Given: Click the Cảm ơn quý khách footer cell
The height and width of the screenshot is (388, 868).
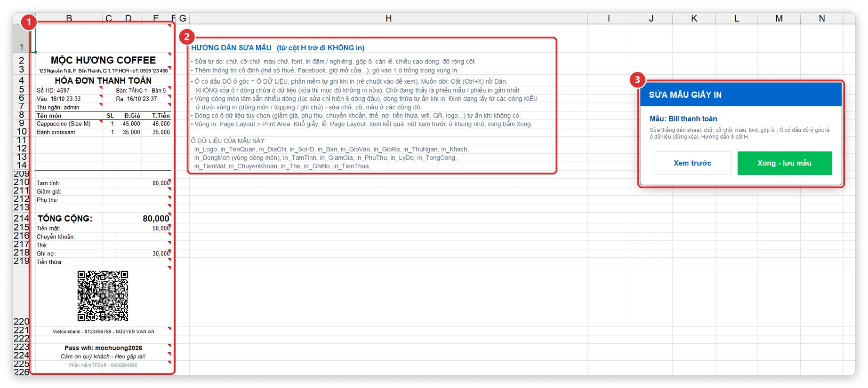Looking at the screenshot, I should [x=103, y=356].
